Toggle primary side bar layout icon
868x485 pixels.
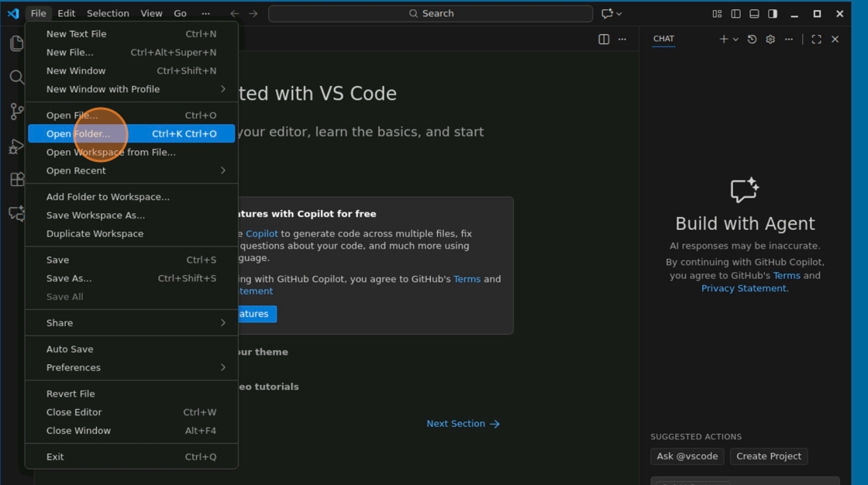(x=735, y=14)
